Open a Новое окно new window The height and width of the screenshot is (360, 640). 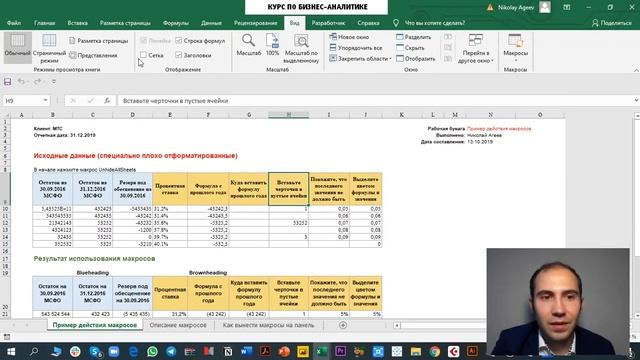(x=349, y=37)
